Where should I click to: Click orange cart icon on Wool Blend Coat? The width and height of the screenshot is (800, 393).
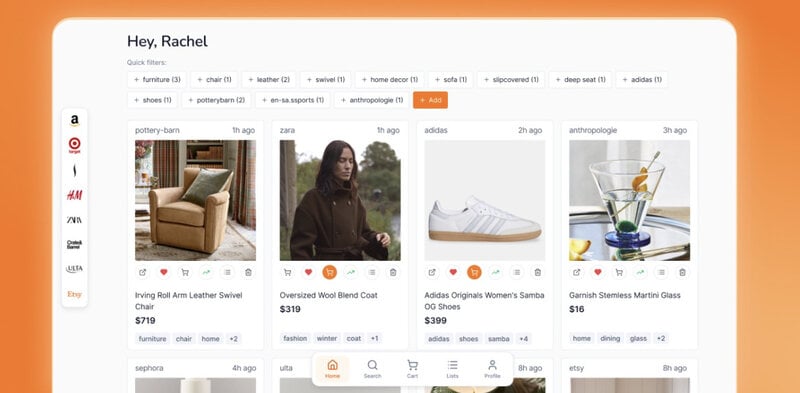click(x=330, y=273)
